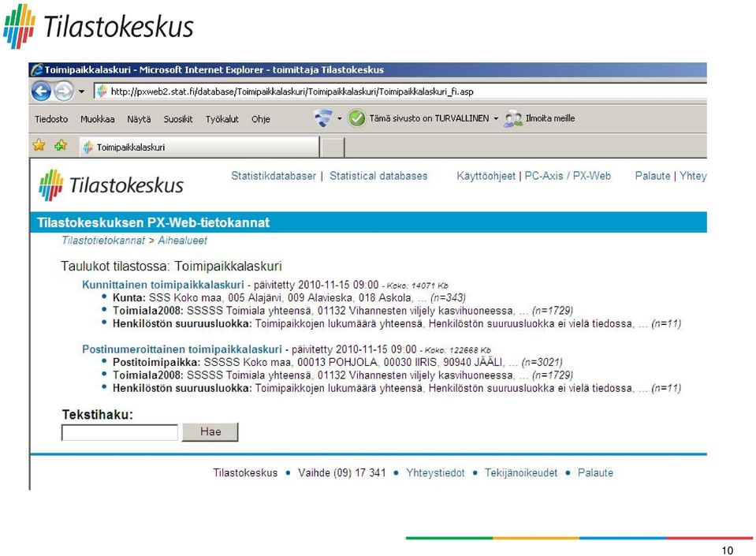Click the green checkmark safe-site icon
The width and height of the screenshot is (756, 556).
click(357, 118)
